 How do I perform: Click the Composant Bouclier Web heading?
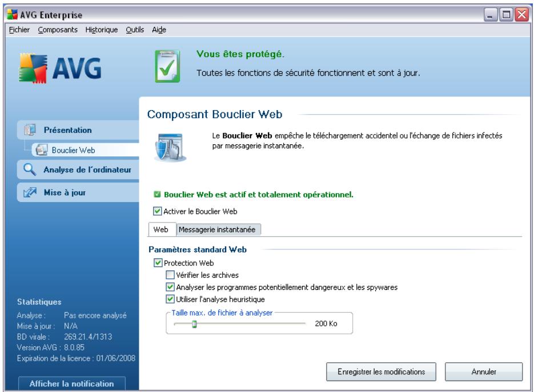pyautogui.click(x=215, y=114)
